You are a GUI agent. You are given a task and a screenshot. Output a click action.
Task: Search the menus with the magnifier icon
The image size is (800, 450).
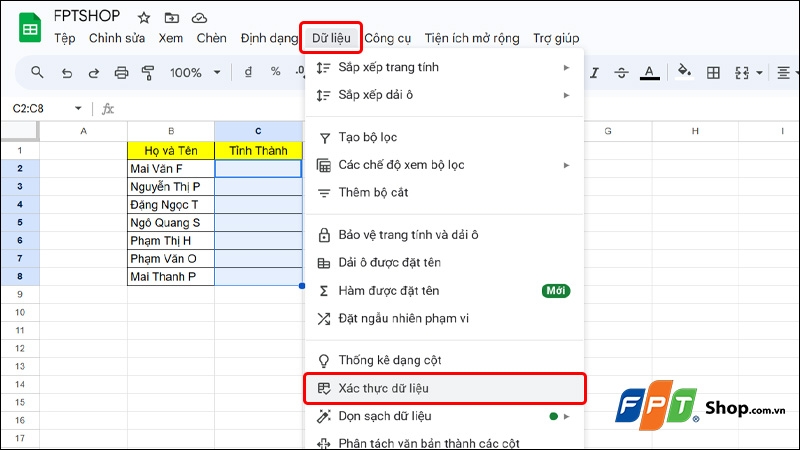[x=37, y=72]
